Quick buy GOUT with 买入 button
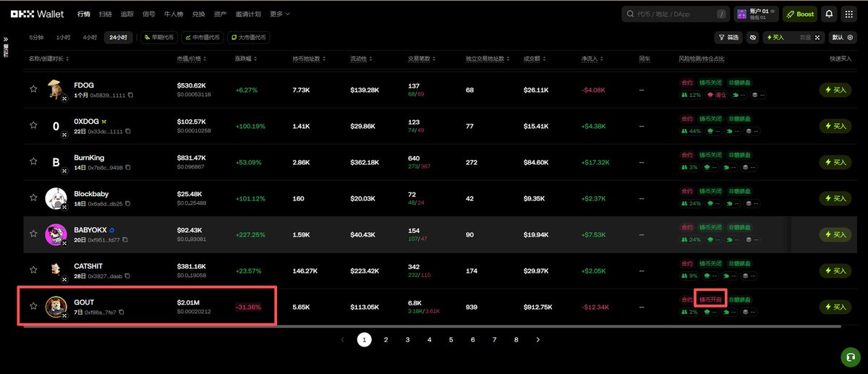The height and width of the screenshot is (374, 868). (835, 307)
